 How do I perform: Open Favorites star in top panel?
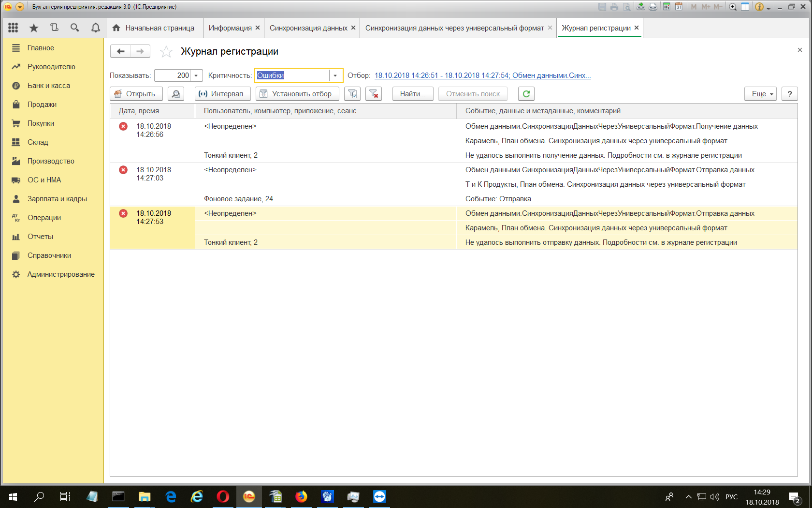coord(34,28)
